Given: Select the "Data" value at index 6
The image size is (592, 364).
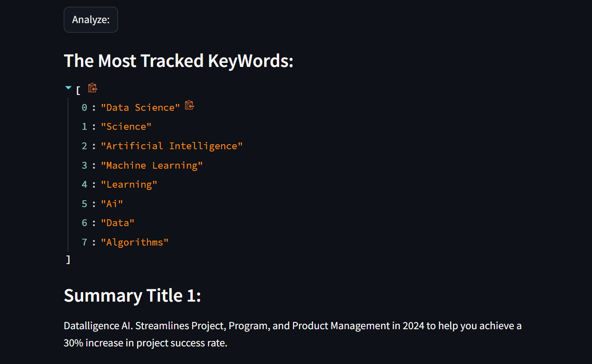Looking at the screenshot, I should (118, 223).
